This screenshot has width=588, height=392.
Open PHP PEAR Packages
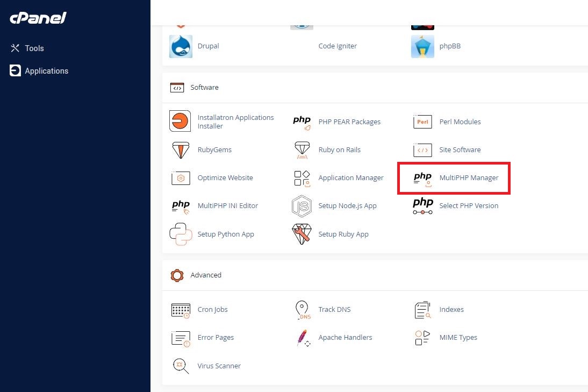point(349,122)
